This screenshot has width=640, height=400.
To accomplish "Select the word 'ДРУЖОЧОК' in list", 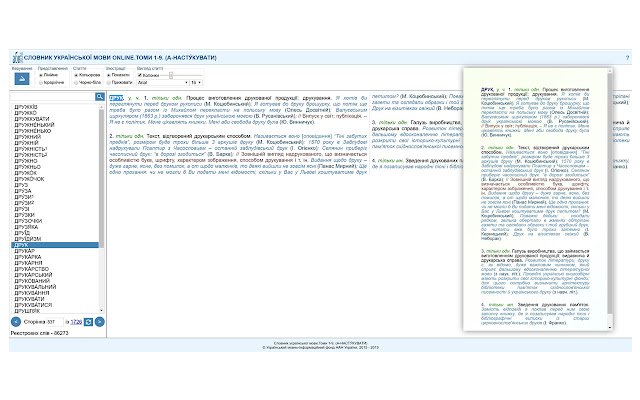I will pyautogui.click(x=29, y=179).
